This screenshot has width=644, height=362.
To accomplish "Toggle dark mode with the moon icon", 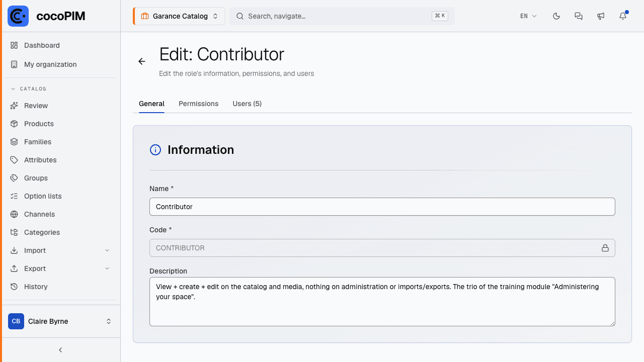I will pos(556,16).
